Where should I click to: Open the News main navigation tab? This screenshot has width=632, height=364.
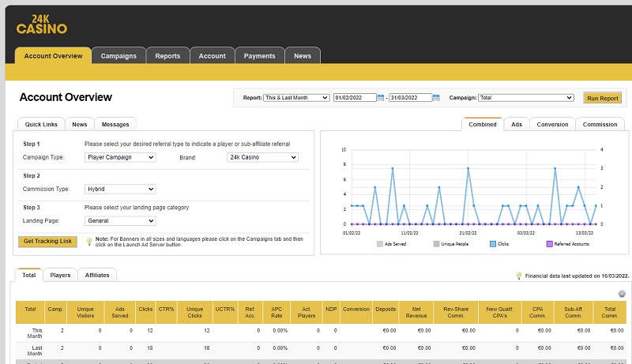[303, 56]
